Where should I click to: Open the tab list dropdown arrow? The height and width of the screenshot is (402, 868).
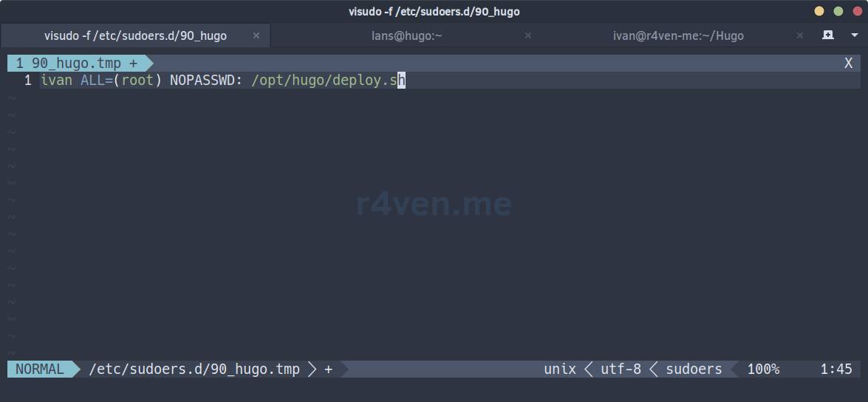(x=852, y=35)
